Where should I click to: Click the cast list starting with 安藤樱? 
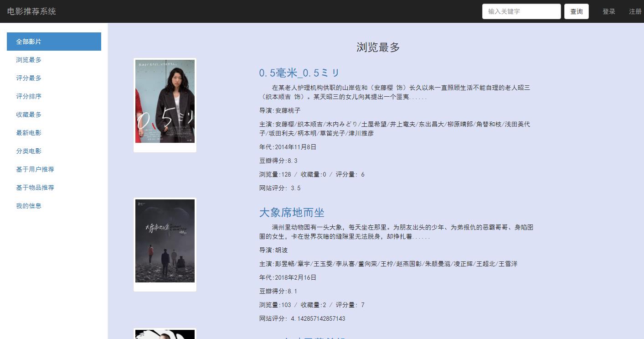tap(395, 129)
